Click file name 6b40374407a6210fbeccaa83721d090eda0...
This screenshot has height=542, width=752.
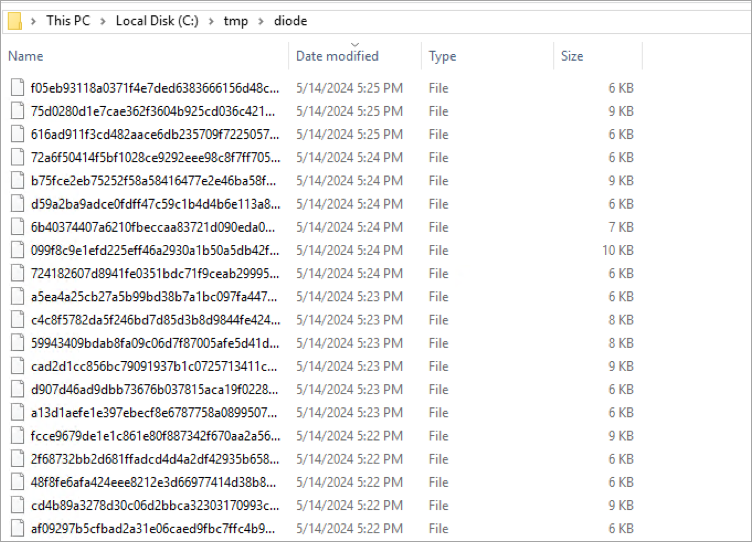tap(153, 227)
